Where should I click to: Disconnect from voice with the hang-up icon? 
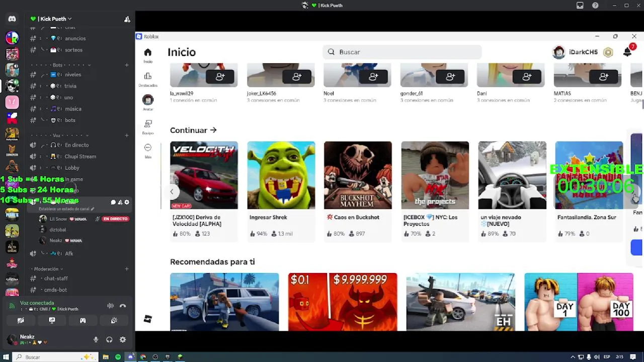(123, 306)
